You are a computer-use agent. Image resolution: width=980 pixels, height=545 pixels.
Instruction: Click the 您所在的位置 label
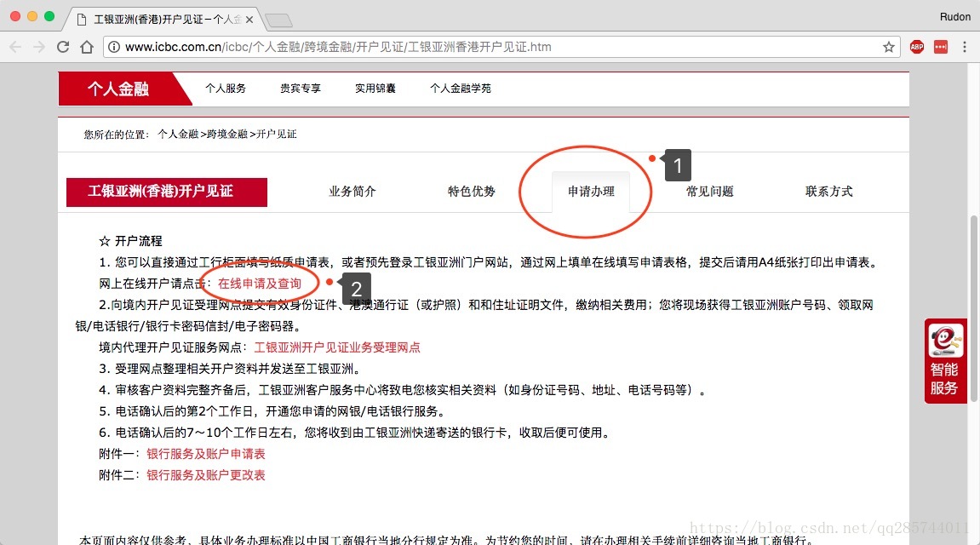(x=117, y=135)
